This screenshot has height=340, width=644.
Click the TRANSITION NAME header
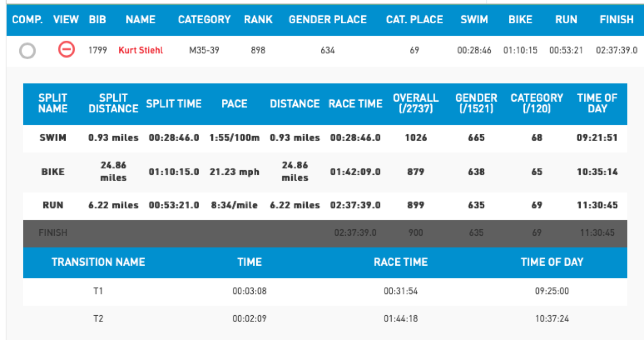point(98,262)
